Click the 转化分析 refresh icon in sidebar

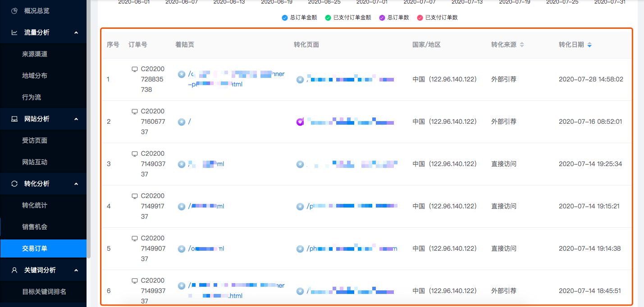(x=14, y=184)
